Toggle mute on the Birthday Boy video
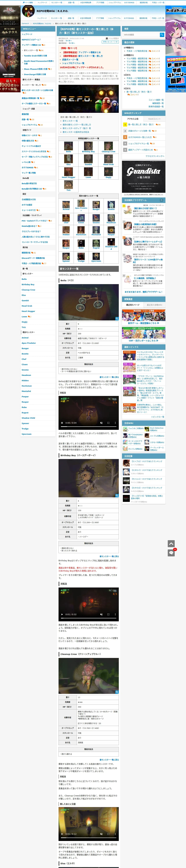This screenshot has width=186, height=868. pos(101,614)
